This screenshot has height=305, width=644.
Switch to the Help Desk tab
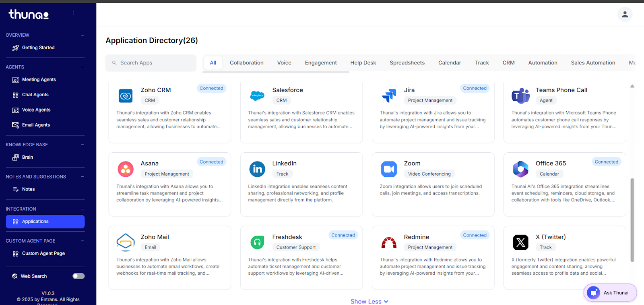tap(363, 63)
